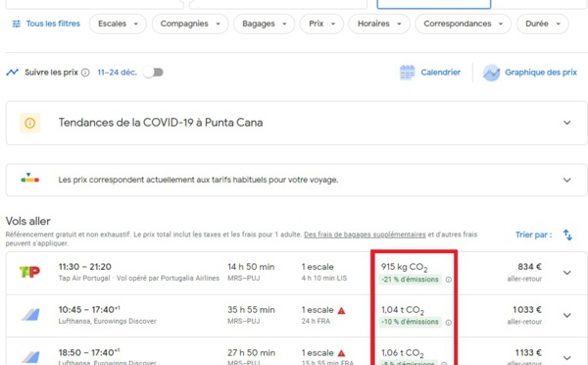Open the Prix filter dropdown
The height and width of the screenshot is (365, 588).
321,24
